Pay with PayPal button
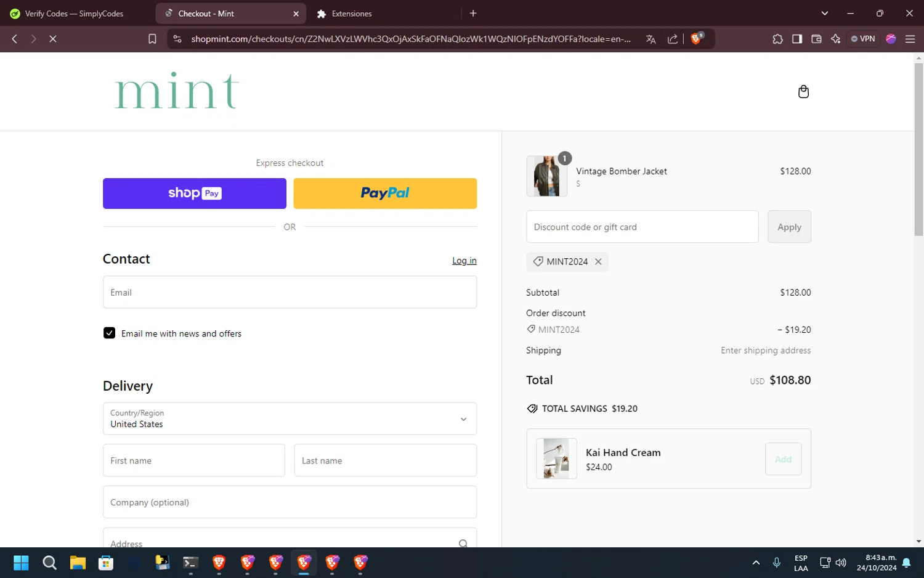Screen dimensions: 924x578 385,193
